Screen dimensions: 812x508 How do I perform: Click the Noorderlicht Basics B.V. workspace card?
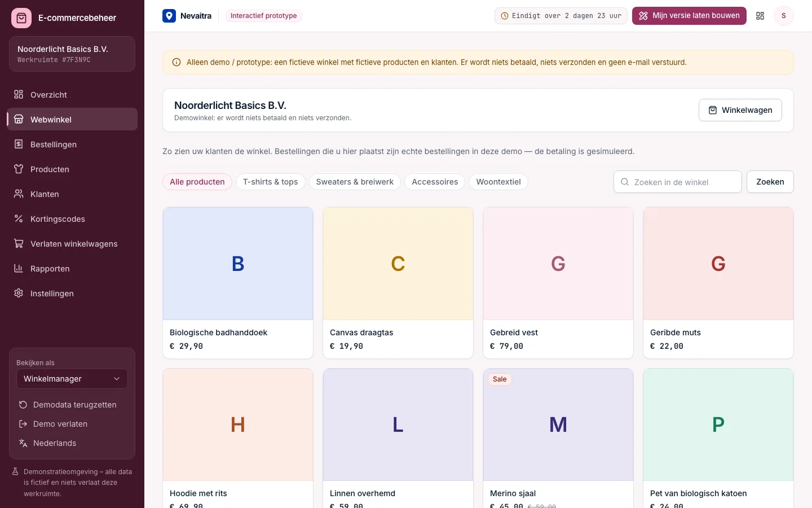[72, 54]
